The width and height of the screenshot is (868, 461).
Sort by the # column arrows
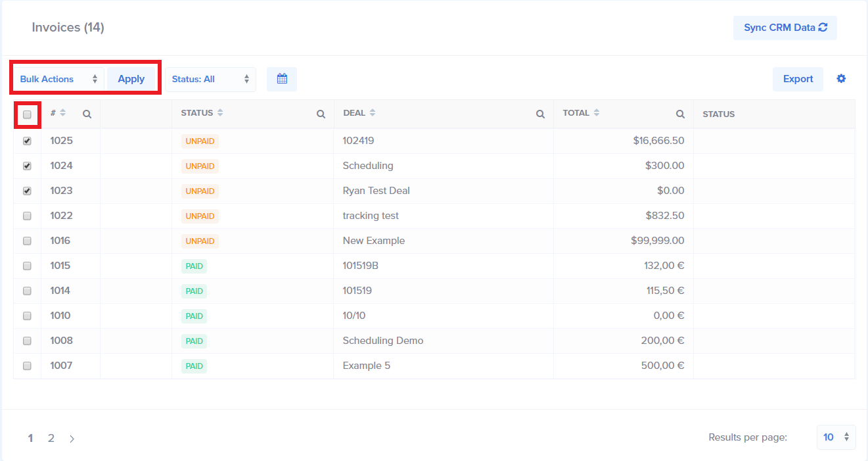(63, 113)
